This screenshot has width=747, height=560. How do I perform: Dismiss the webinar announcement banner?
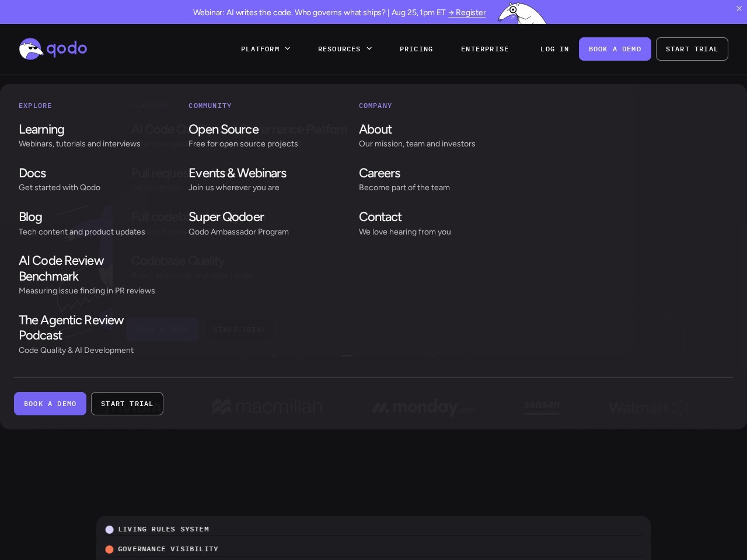coord(739,9)
